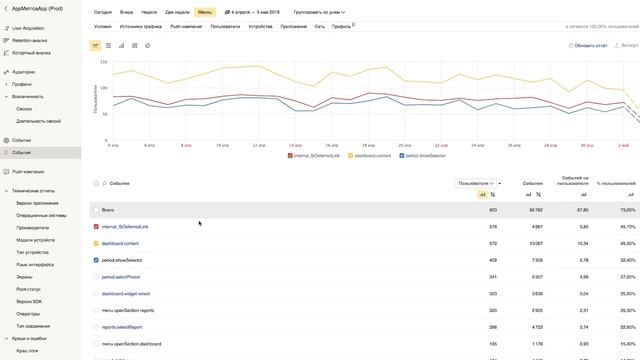Uncheck dashboard.content row checkbox
This screenshot has width=640, height=360.
(x=96, y=243)
